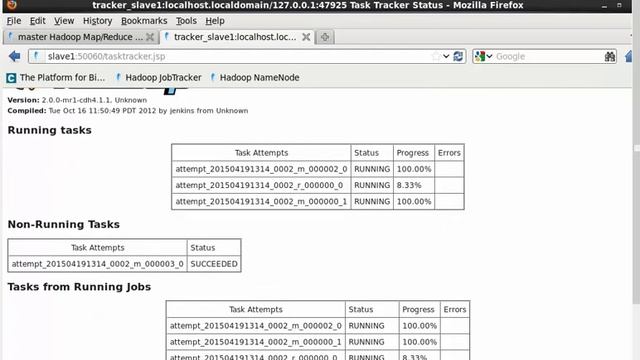Click the Tasks from Running Jobs heading
The image size is (640, 360).
tap(79, 287)
